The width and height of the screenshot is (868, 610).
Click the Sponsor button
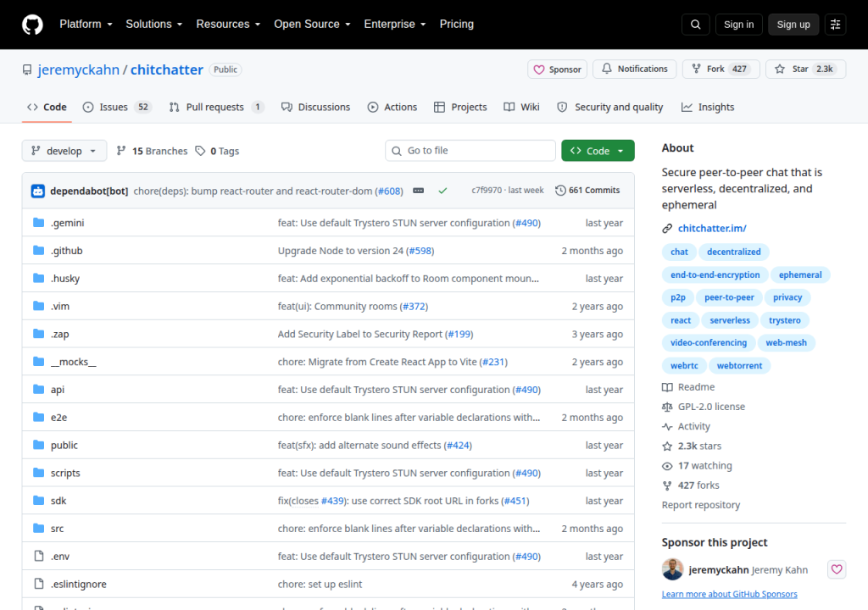(558, 69)
